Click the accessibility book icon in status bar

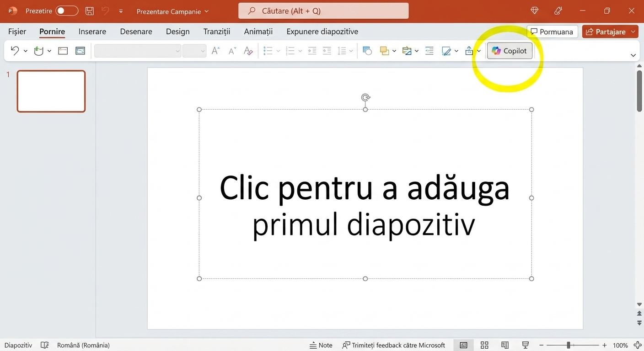pyautogui.click(x=44, y=345)
